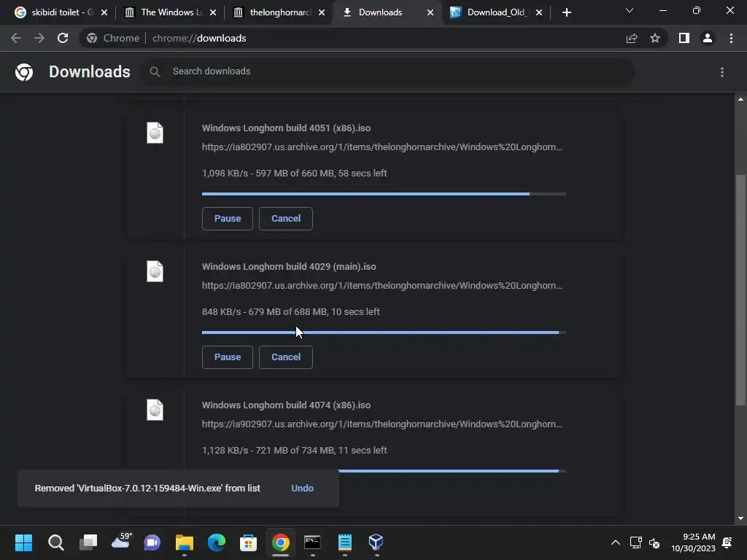Click the file icon for build 4074 iso

155,410
